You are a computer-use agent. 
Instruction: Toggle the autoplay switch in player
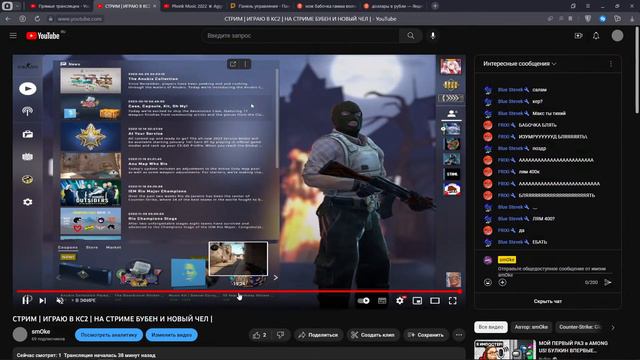(x=363, y=301)
